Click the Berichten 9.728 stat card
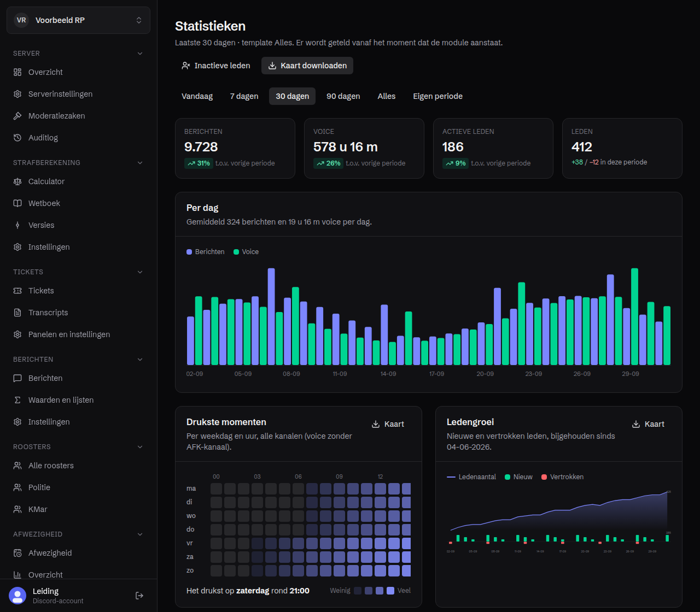700x612 pixels. tap(235, 149)
